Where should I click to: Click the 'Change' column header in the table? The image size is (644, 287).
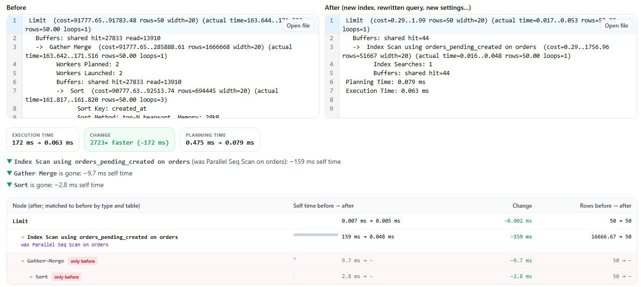522,206
